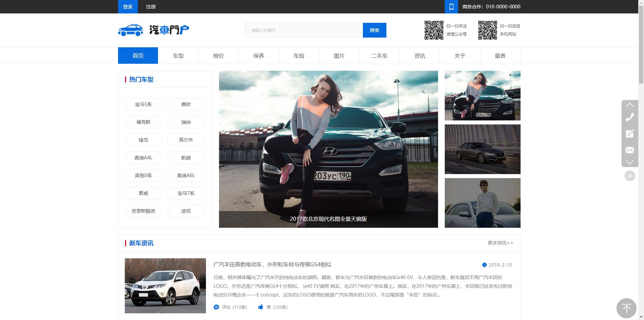Image resolution: width=644 pixels, height=320 pixels.
Task: Click the comment bubble icon
Action: (216, 307)
